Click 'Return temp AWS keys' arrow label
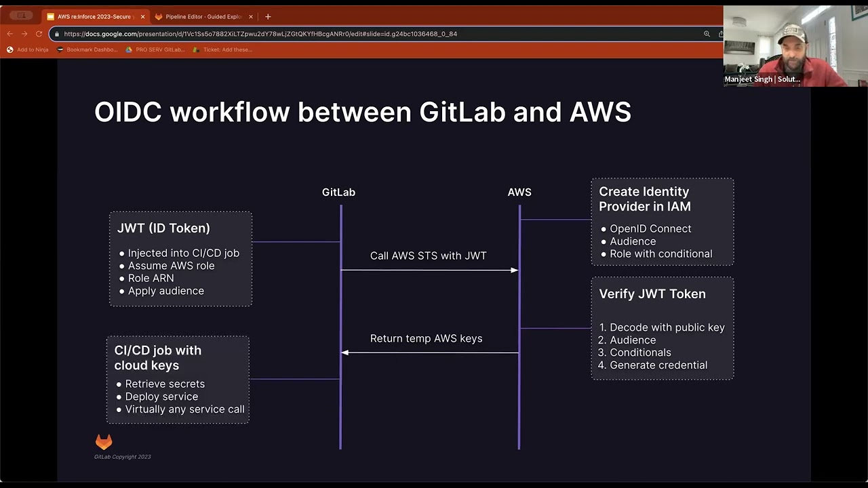 coord(426,338)
